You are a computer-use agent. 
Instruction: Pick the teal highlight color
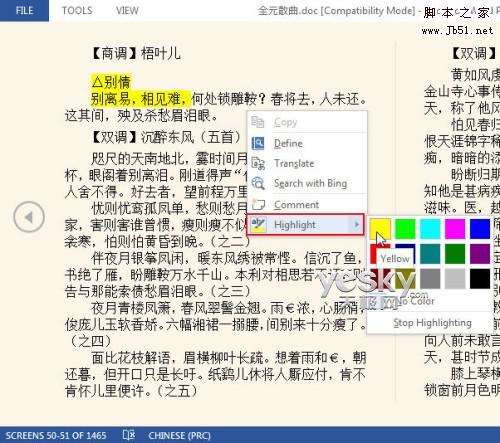click(430, 254)
